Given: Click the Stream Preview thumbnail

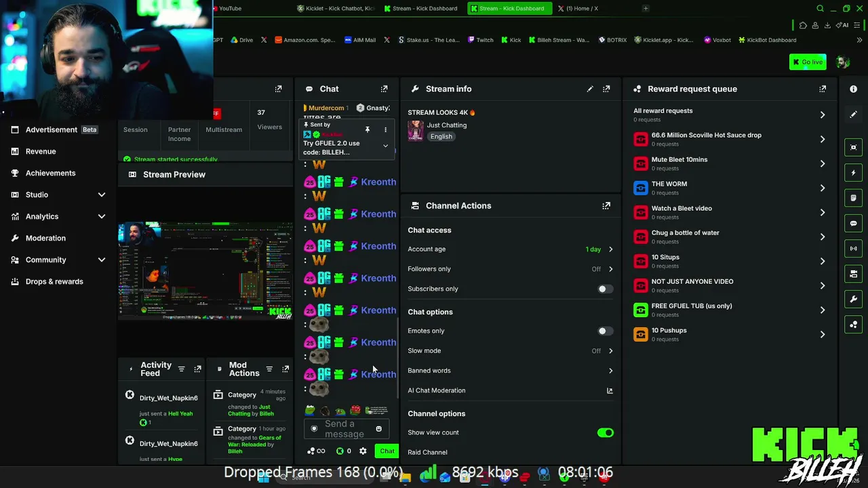Looking at the screenshot, I should click(x=205, y=270).
